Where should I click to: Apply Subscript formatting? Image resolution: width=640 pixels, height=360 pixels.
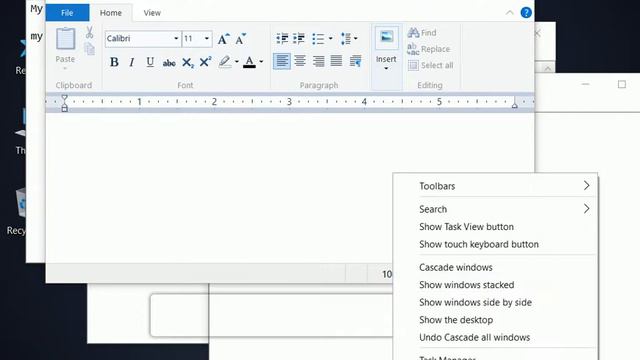(188, 62)
